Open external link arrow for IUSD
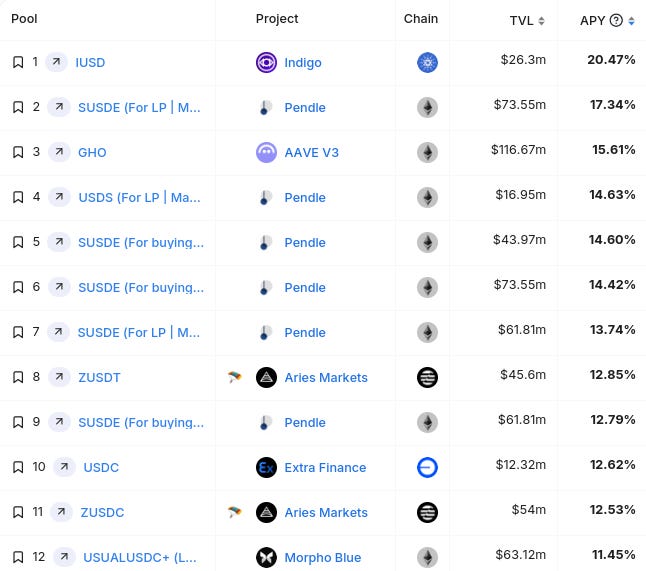Viewport: 646px width, 571px height. point(56,62)
